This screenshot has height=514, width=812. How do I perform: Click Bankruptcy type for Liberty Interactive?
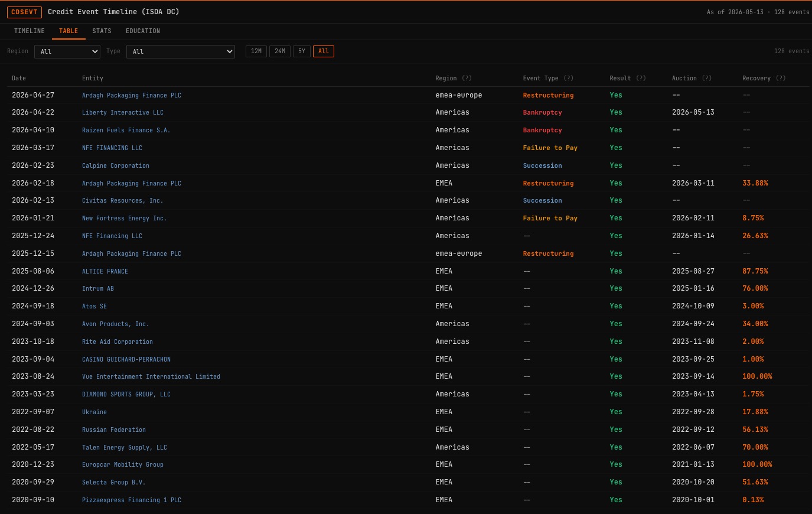(x=543, y=112)
